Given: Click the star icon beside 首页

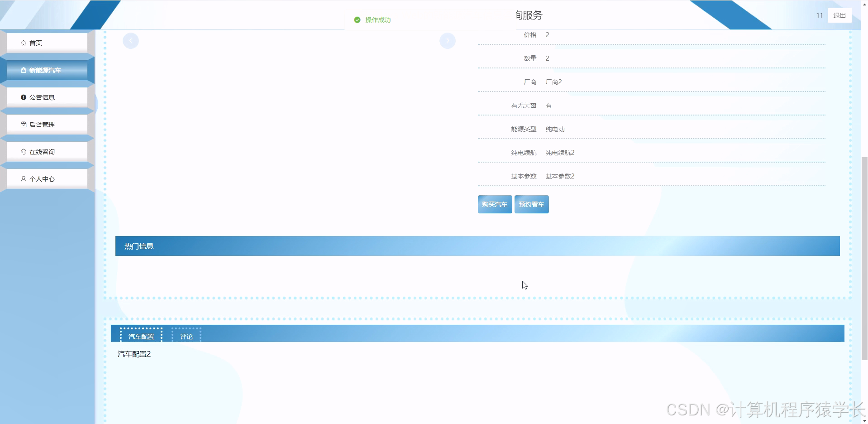Looking at the screenshot, I should click(x=24, y=43).
